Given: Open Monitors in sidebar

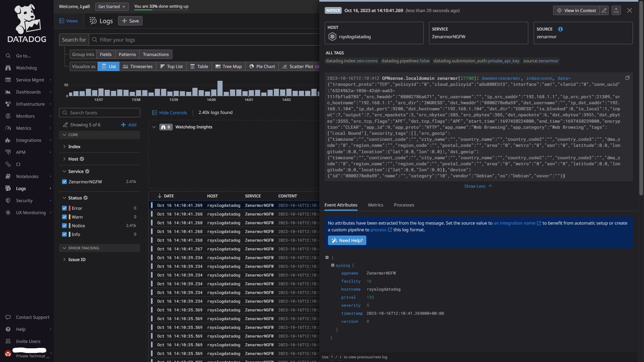Looking at the screenshot, I should tap(25, 116).
